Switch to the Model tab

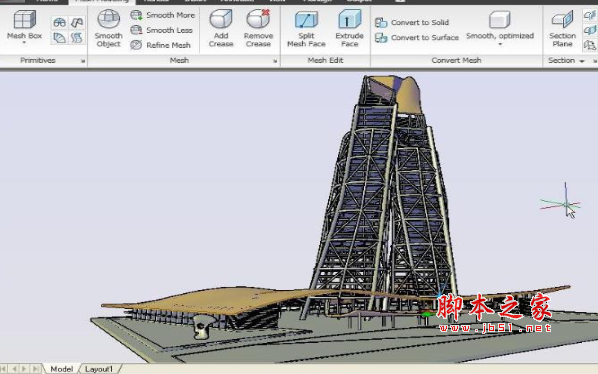click(x=61, y=369)
